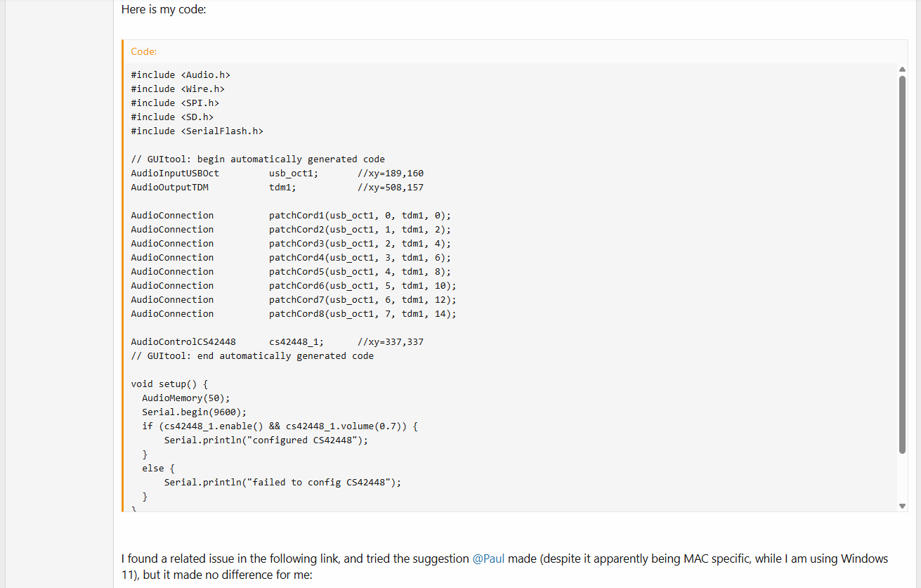This screenshot has width=921, height=588.
Task: Click scrollbar track below the thumb
Action: point(902,478)
